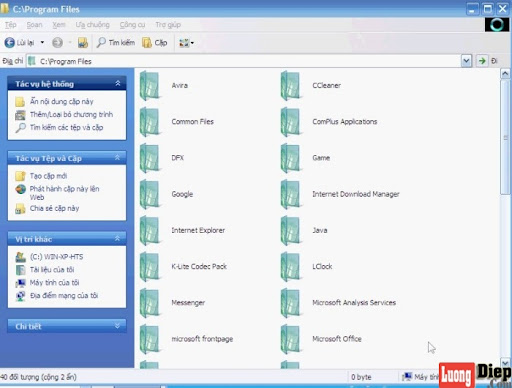This screenshot has height=388, width=512.
Task: Open the Xem menu
Action: [59, 25]
